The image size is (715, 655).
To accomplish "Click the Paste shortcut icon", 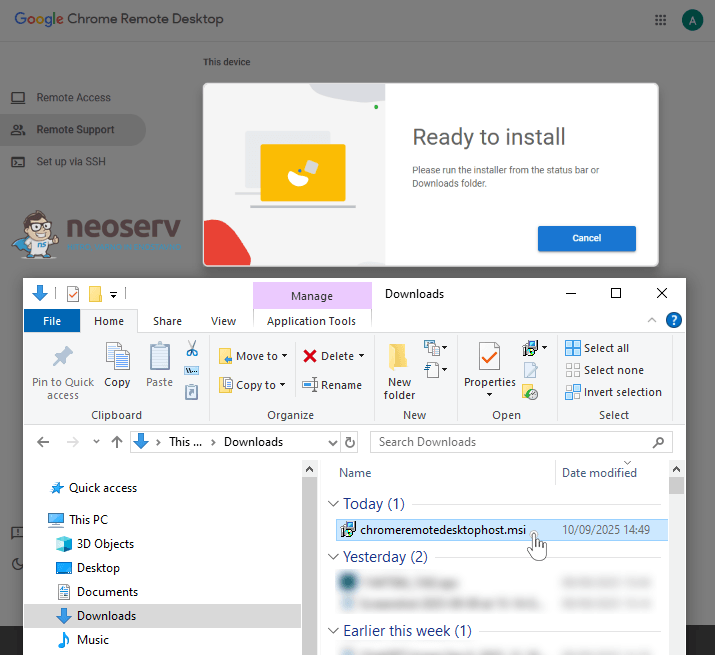I will click(192, 392).
